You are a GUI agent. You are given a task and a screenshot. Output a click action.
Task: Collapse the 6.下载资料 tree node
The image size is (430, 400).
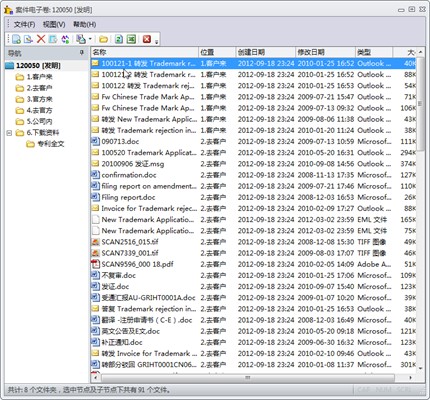[x=9, y=133]
